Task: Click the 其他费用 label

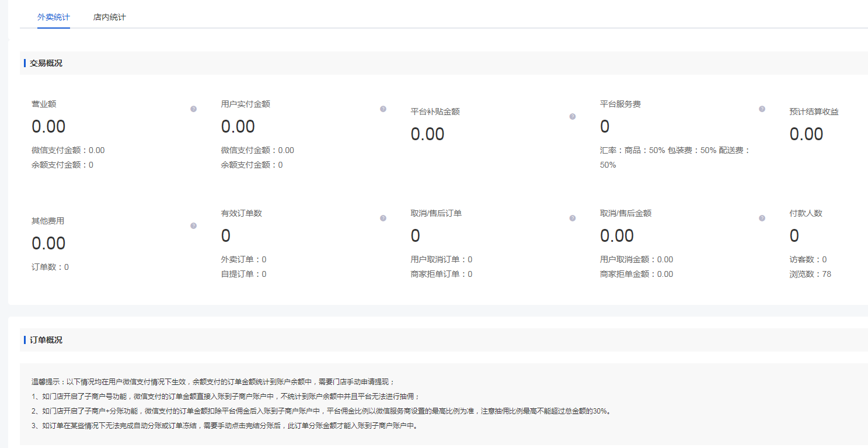Action: pyautogui.click(x=48, y=221)
